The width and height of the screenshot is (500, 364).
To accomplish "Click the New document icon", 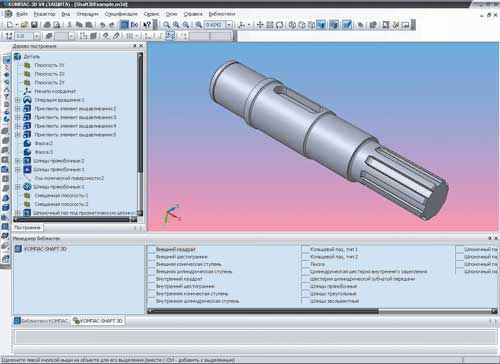I will click(x=10, y=25).
